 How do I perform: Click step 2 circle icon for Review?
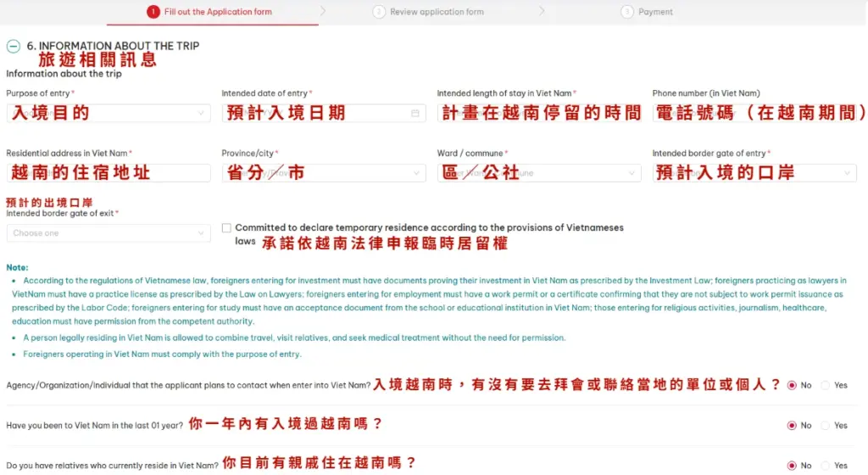click(x=379, y=12)
